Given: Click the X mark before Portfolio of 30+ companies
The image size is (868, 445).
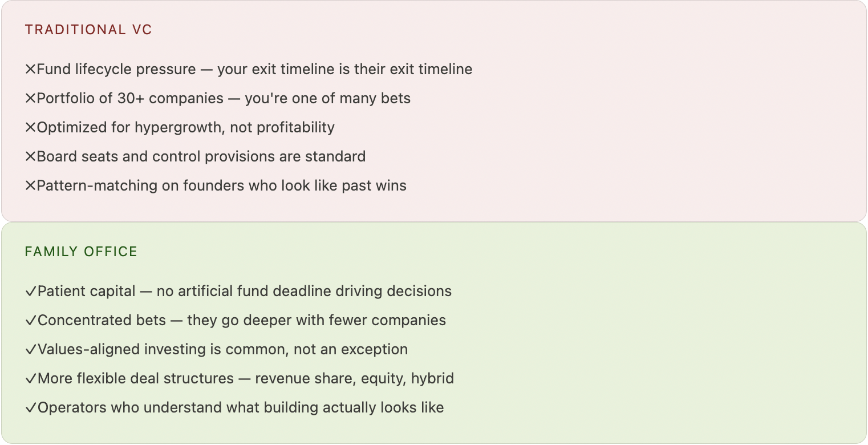Looking at the screenshot, I should [31, 99].
